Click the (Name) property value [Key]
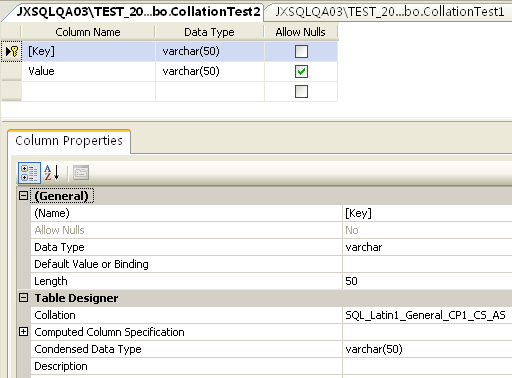The image size is (512, 378). click(x=427, y=213)
